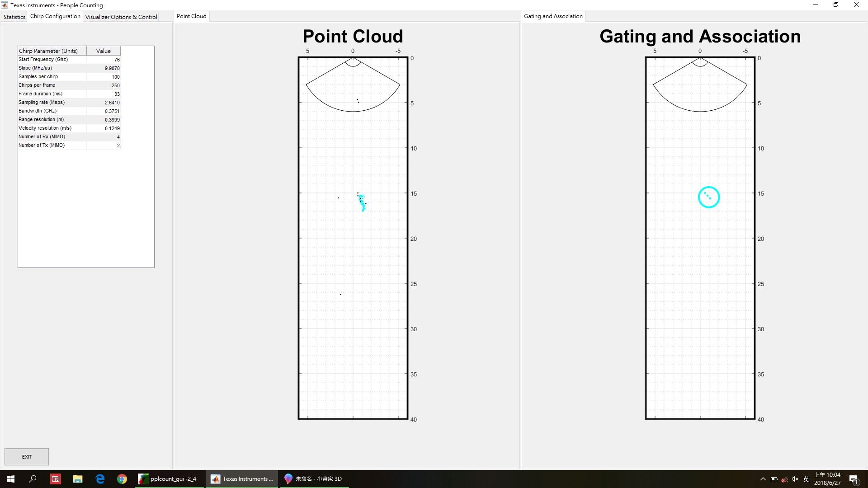Viewport: 868px width, 488px height.
Task: Select the Start Frequency value cell
Action: pyautogui.click(x=104, y=60)
